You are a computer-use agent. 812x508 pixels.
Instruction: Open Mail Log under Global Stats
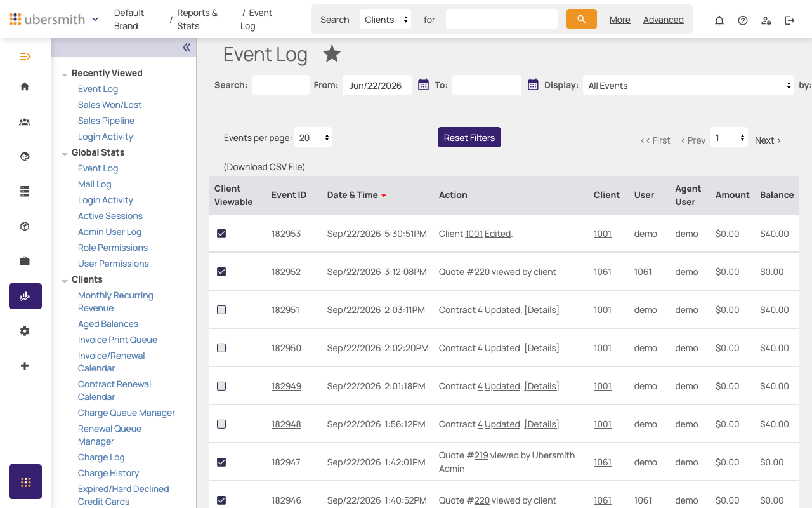point(95,184)
